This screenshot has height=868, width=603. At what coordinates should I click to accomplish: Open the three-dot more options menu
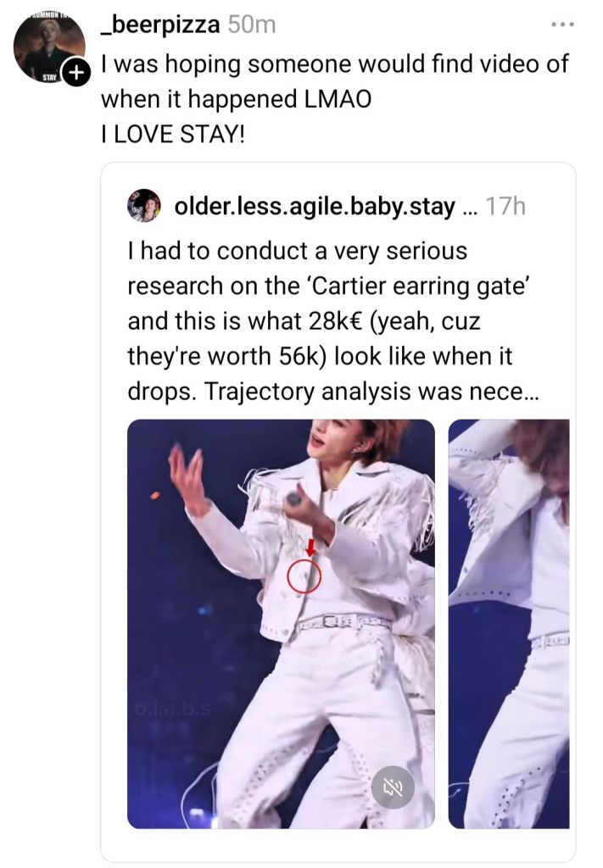561,25
